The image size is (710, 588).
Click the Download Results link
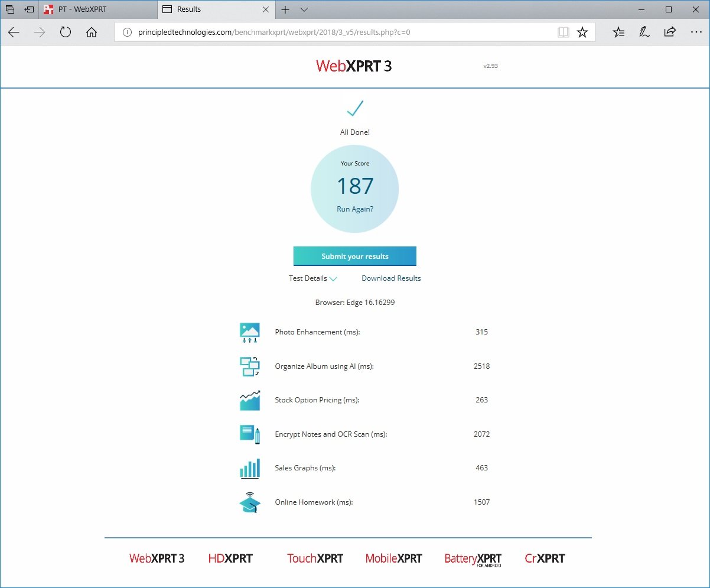pyautogui.click(x=391, y=278)
